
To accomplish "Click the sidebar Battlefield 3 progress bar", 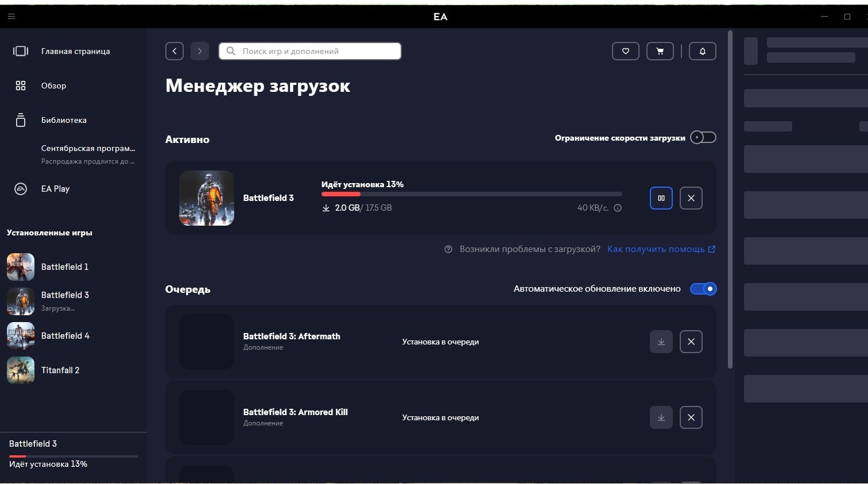I will point(73,456).
